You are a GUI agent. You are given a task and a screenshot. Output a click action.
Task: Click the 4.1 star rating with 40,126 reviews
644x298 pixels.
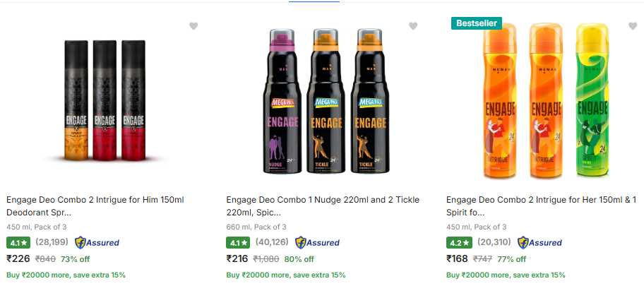pos(238,243)
